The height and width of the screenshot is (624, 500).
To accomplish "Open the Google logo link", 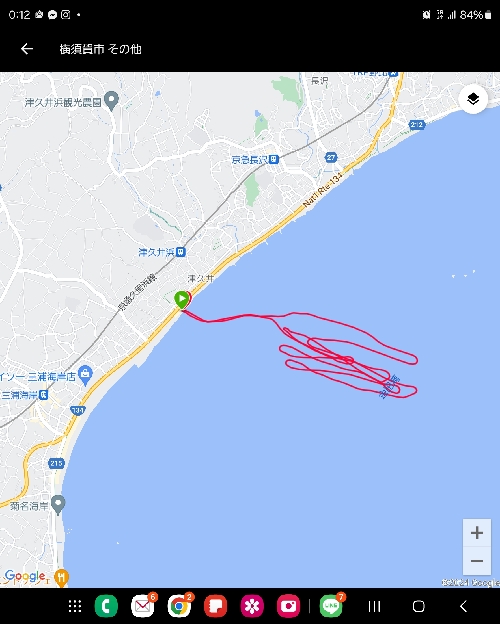I will click(x=25, y=576).
